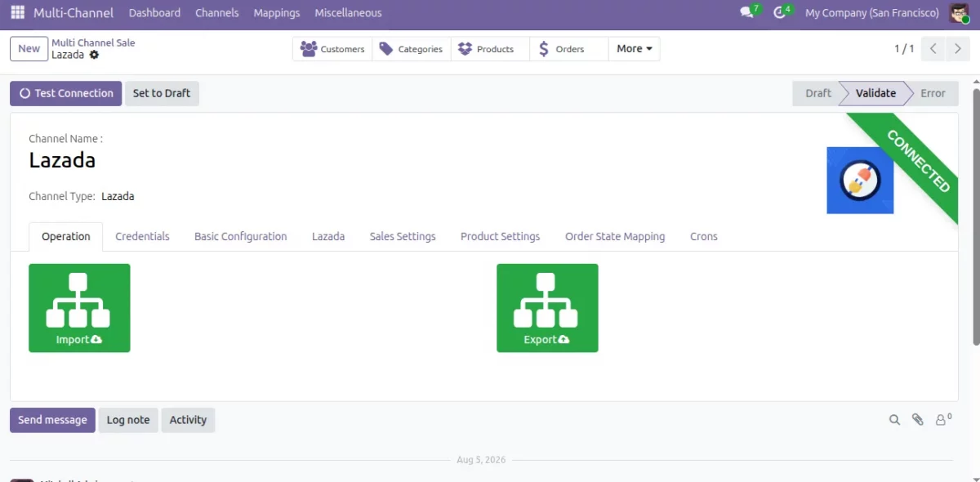This screenshot has height=482, width=980.
Task: Open attachments paperclip icon
Action: click(x=918, y=420)
